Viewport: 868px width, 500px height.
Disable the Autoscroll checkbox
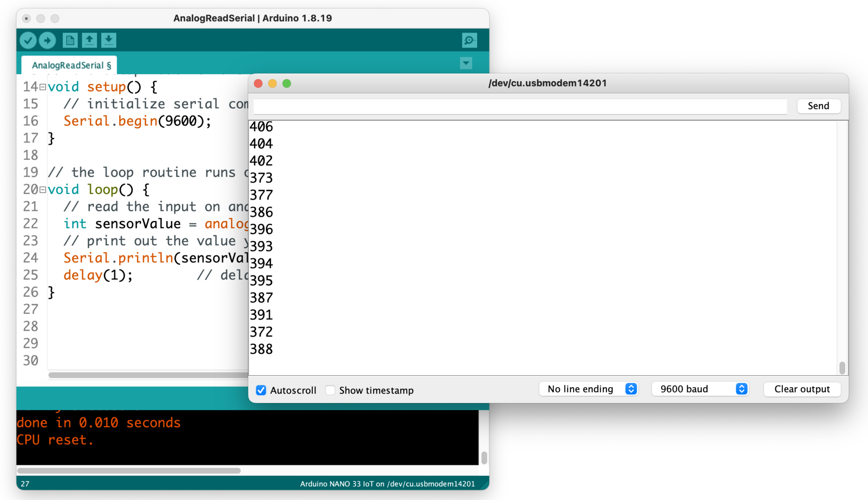click(x=261, y=390)
